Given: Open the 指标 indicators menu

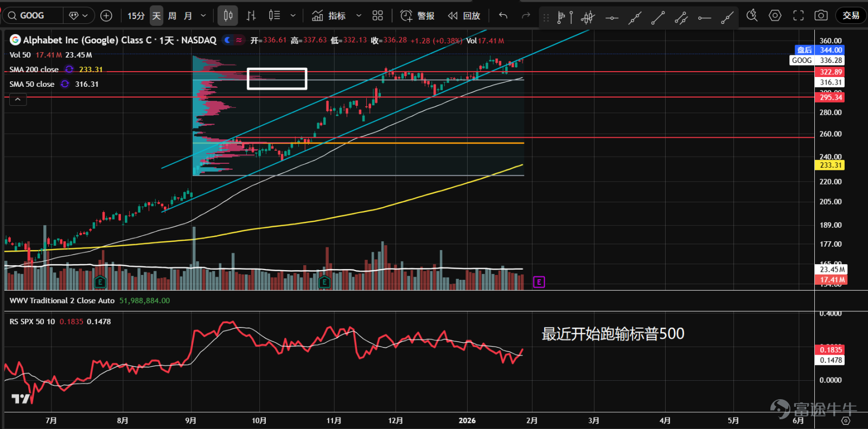Looking at the screenshot, I should pyautogui.click(x=329, y=16).
